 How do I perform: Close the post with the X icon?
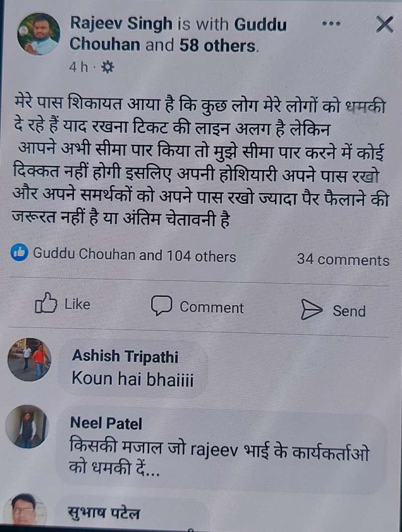[384, 25]
